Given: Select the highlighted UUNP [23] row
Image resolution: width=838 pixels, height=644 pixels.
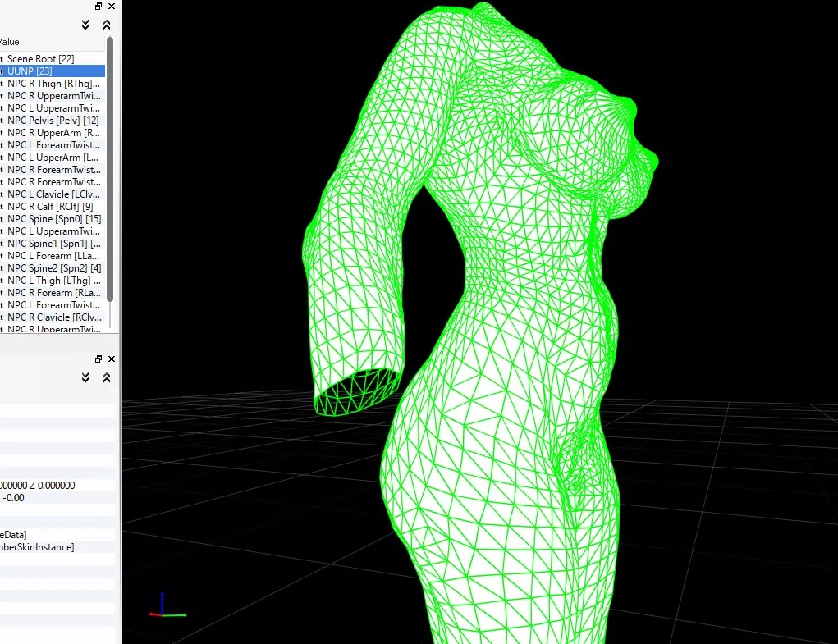Looking at the screenshot, I should pos(53,71).
